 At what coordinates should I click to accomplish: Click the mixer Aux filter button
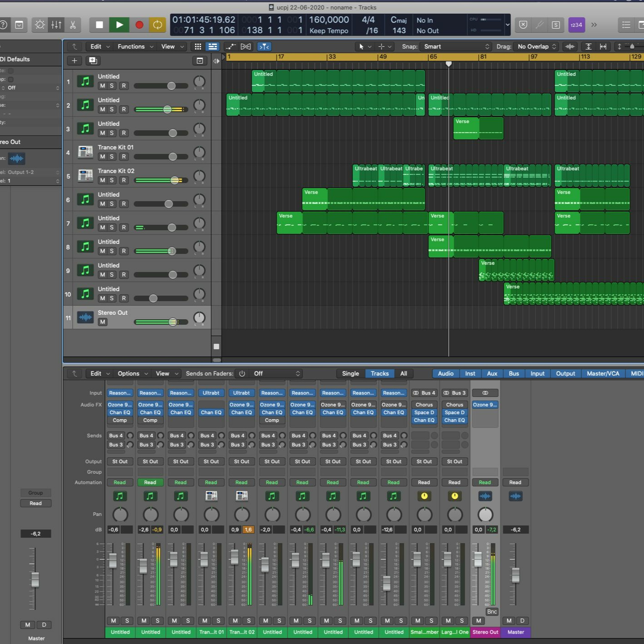tap(492, 374)
